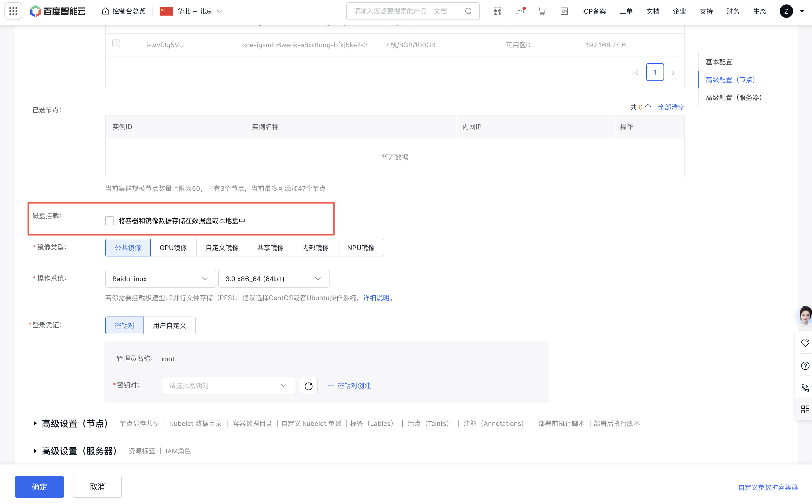Image resolution: width=812 pixels, height=504 pixels.
Task: Select the NPU镜像 image type tab
Action: pos(361,248)
